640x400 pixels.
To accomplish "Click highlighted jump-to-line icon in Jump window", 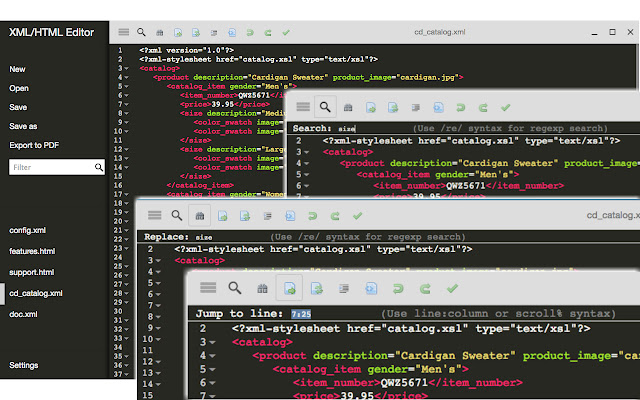I will point(289,288).
